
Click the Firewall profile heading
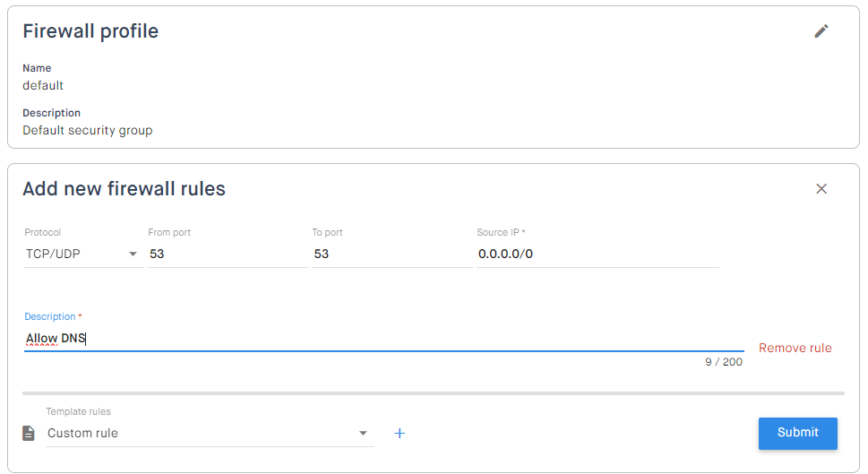point(90,31)
